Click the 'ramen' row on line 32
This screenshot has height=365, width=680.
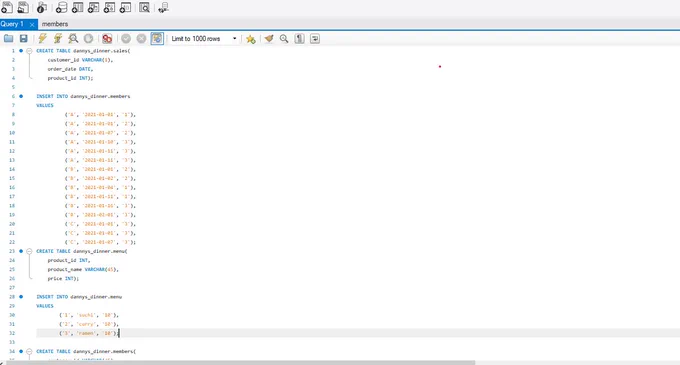(89, 333)
